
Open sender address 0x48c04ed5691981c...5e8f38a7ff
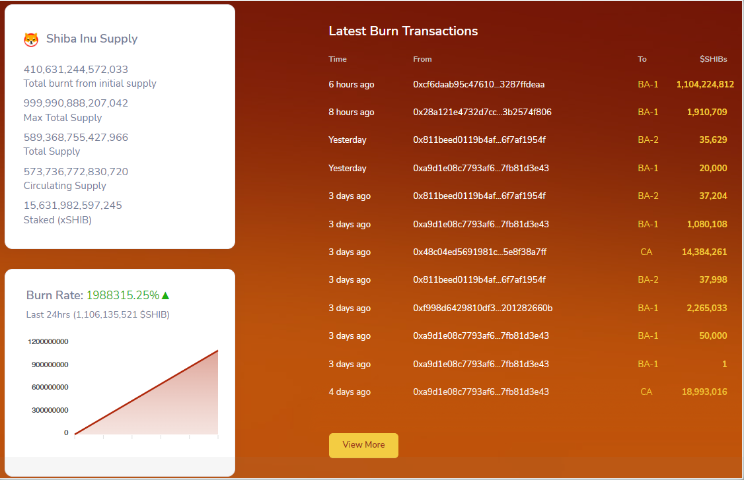pos(480,252)
